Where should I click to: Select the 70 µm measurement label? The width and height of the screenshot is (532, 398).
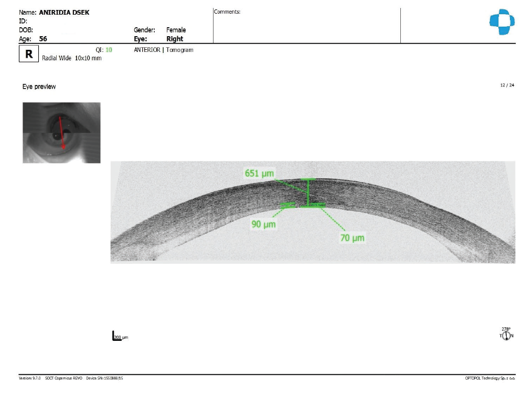pyautogui.click(x=352, y=238)
